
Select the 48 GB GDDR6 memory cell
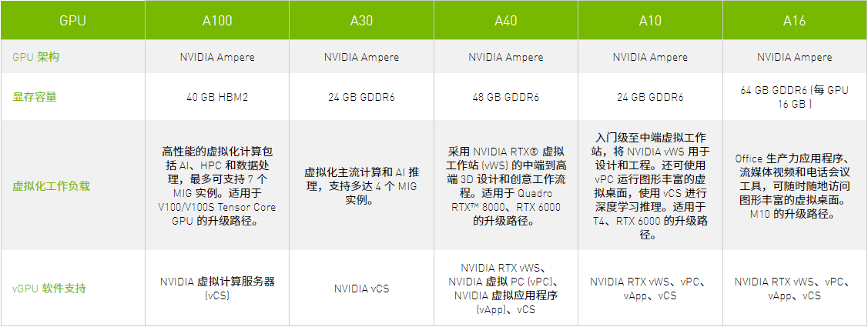click(505, 97)
